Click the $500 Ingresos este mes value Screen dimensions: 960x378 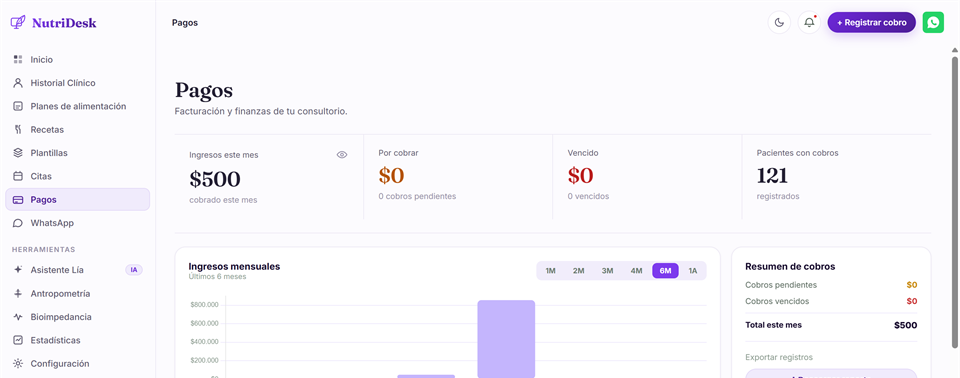tap(215, 179)
